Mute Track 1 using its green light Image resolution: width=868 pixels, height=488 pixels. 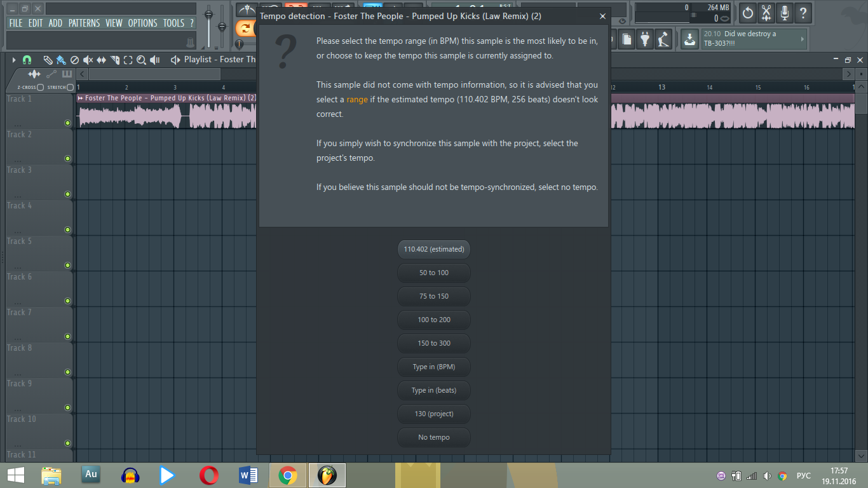[67, 123]
